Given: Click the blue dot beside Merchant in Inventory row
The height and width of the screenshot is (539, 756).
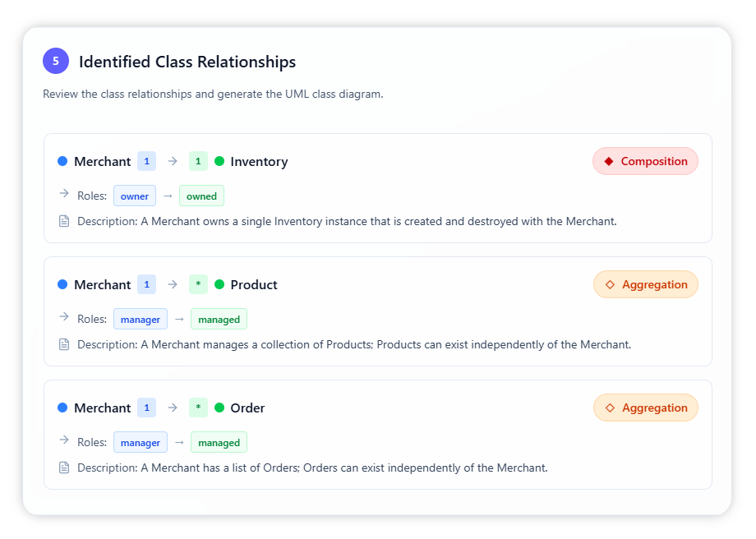Looking at the screenshot, I should coord(62,161).
